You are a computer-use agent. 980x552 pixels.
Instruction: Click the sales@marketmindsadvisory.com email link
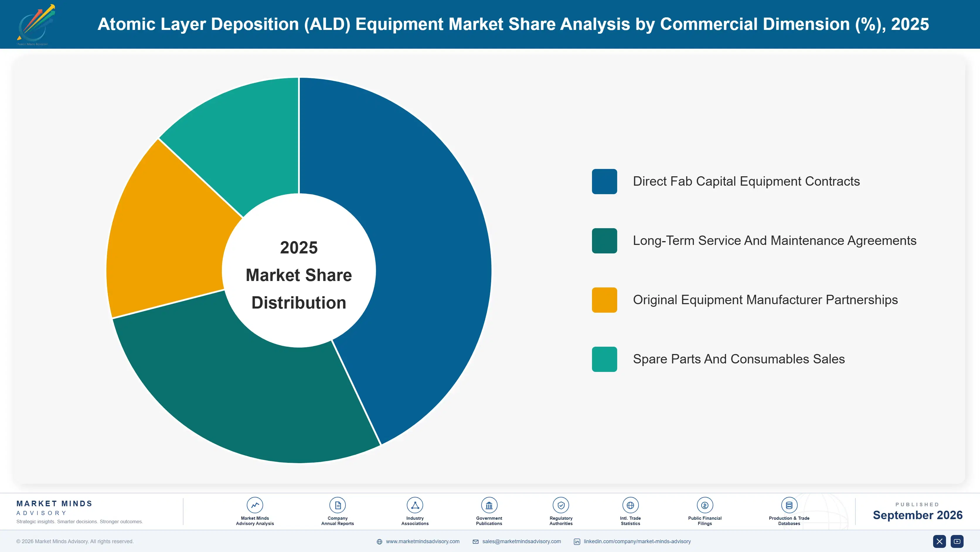[522, 541]
